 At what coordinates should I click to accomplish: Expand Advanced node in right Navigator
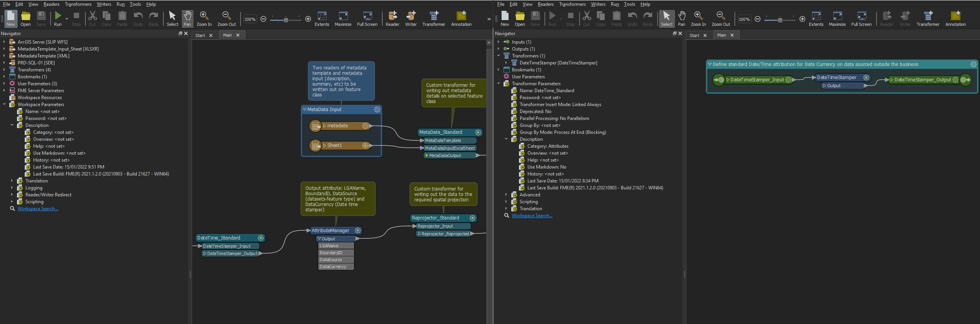[x=506, y=195]
